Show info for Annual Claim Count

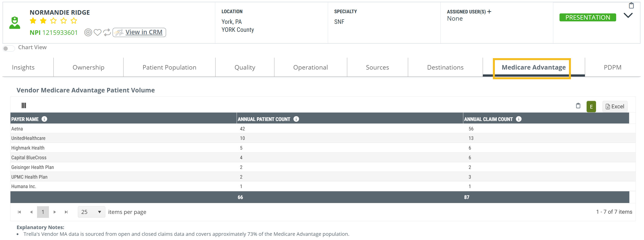[x=518, y=119]
